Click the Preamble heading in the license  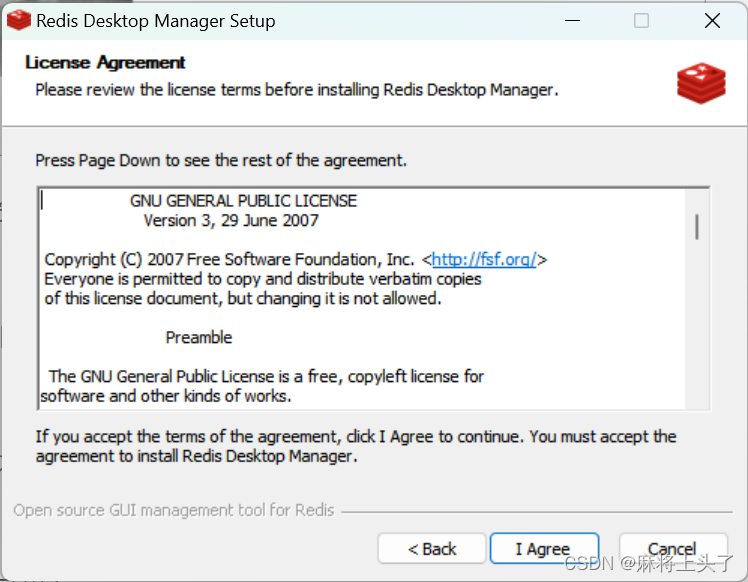pyautogui.click(x=199, y=337)
